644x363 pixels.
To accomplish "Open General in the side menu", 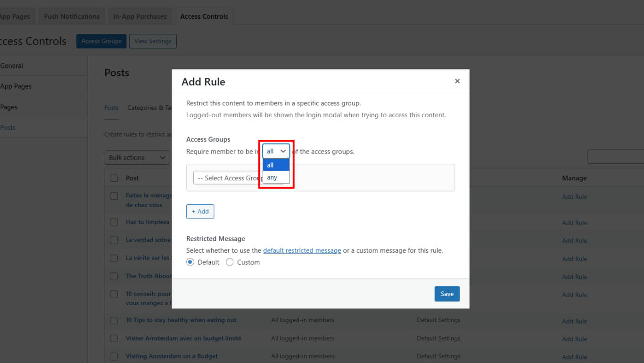I will point(12,66).
